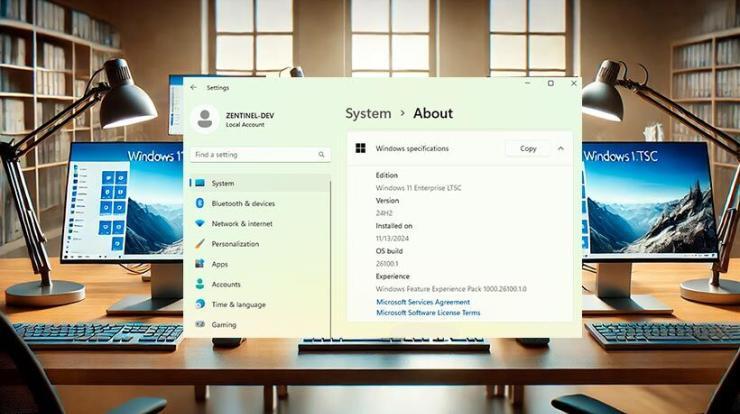
Task: Open the System category
Action: [x=260, y=183]
